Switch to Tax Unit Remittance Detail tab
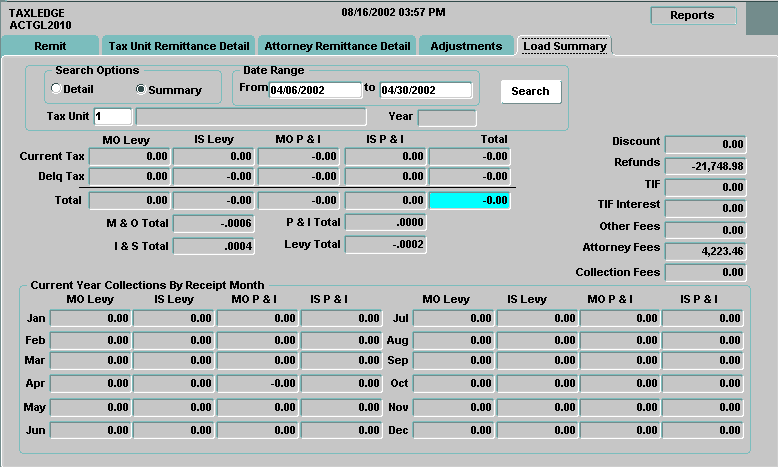 click(x=179, y=46)
